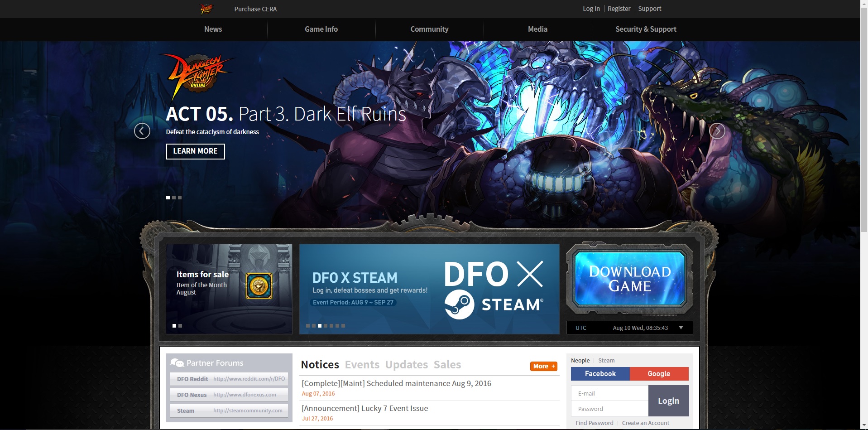Open Scheduled maintenance Aug 9, 2016 notice

[x=396, y=383]
